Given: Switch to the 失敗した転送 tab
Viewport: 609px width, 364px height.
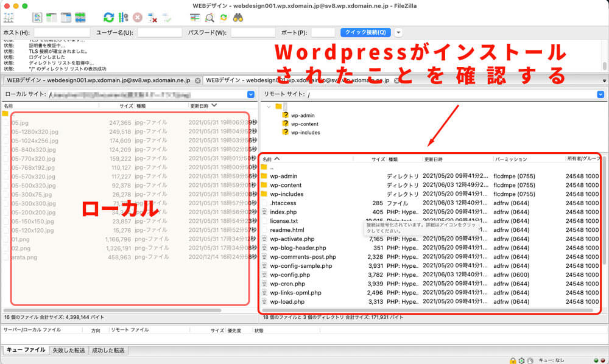Looking at the screenshot, I should coord(68,351).
